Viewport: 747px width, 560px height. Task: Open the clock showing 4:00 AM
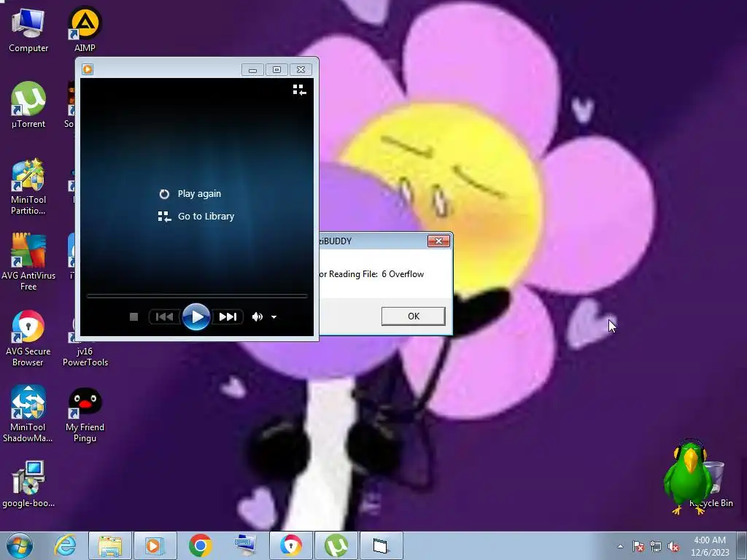pos(710,546)
